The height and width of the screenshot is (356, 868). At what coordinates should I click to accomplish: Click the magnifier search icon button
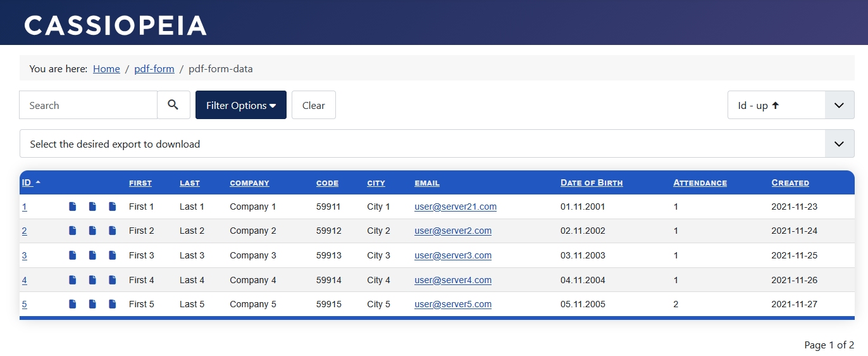pyautogui.click(x=173, y=105)
